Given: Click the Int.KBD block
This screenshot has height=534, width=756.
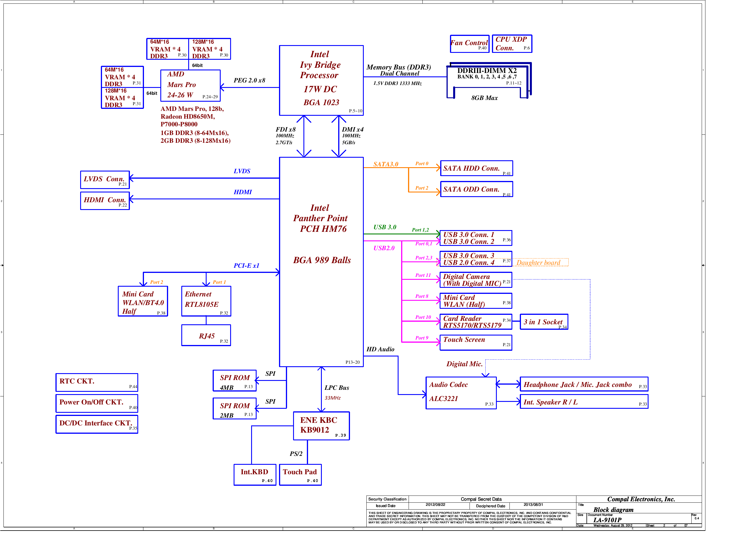Looking at the screenshot, I should point(255,475).
